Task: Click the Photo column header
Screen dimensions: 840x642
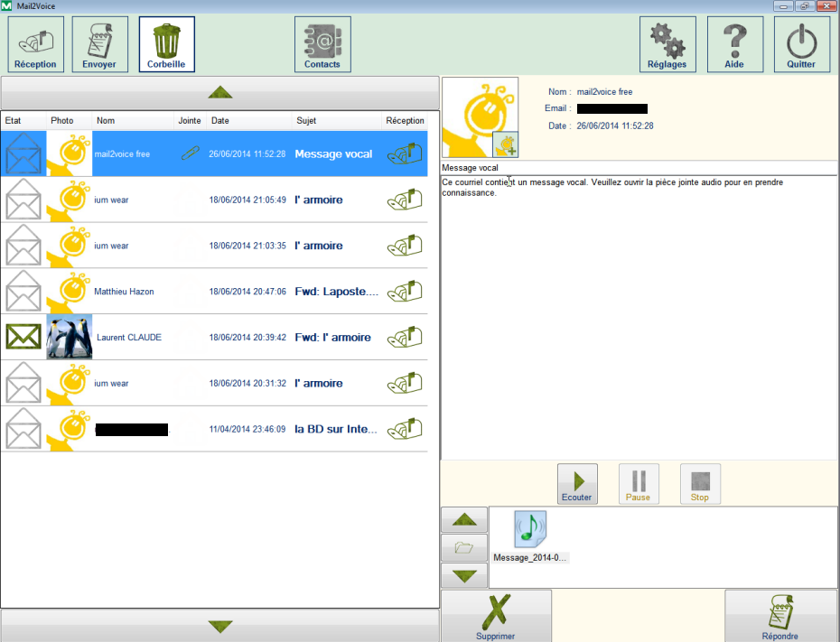Action: 70,121
